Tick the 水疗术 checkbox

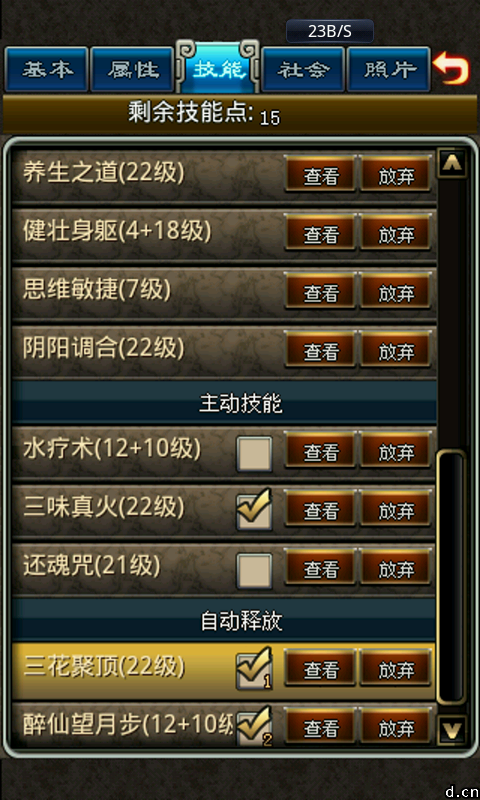pos(255,453)
